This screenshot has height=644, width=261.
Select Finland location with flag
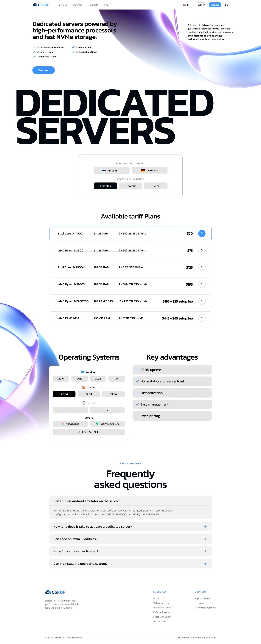pyautogui.click(x=111, y=171)
